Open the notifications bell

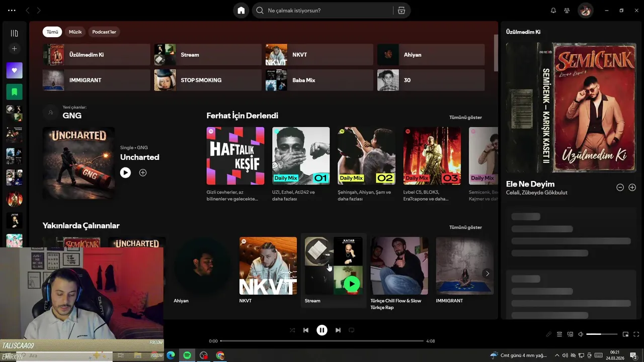pos(553,11)
